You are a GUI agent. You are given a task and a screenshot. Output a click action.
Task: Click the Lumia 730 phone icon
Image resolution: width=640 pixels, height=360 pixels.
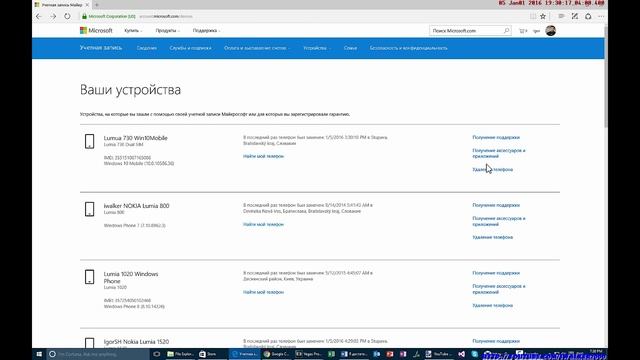click(x=89, y=141)
